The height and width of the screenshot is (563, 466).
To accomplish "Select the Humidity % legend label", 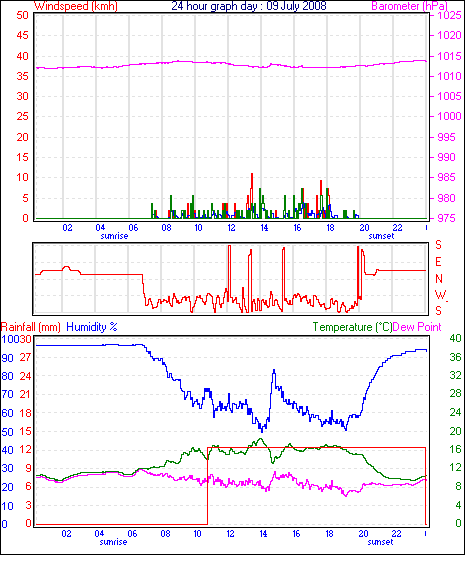I will pos(92,327).
